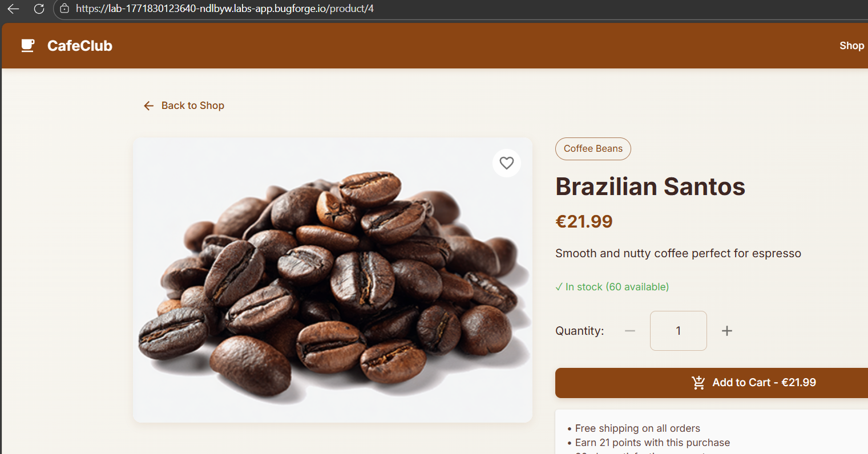
Task: Click the Brazilian Santos product title
Action: pyautogui.click(x=651, y=187)
